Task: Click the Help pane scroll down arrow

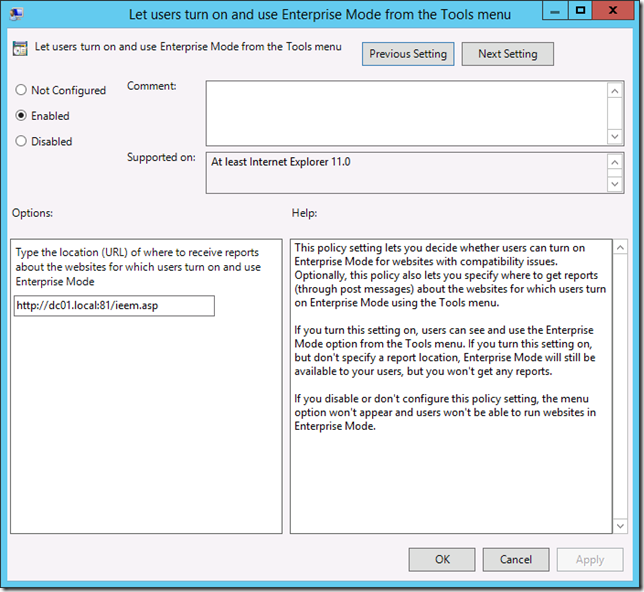Action: 621,523
